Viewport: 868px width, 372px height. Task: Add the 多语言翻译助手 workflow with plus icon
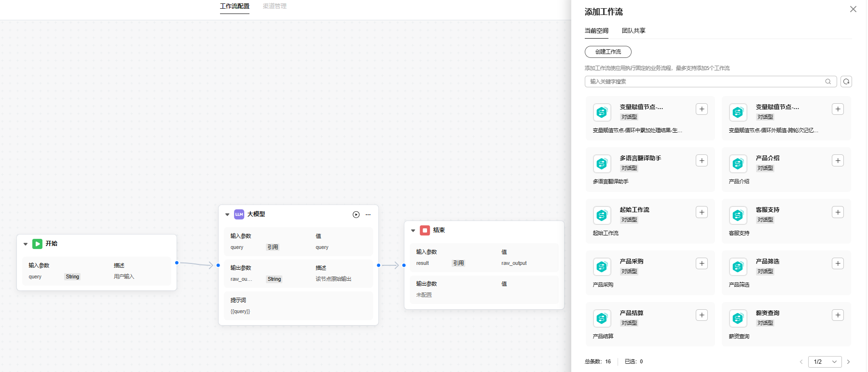click(x=702, y=161)
